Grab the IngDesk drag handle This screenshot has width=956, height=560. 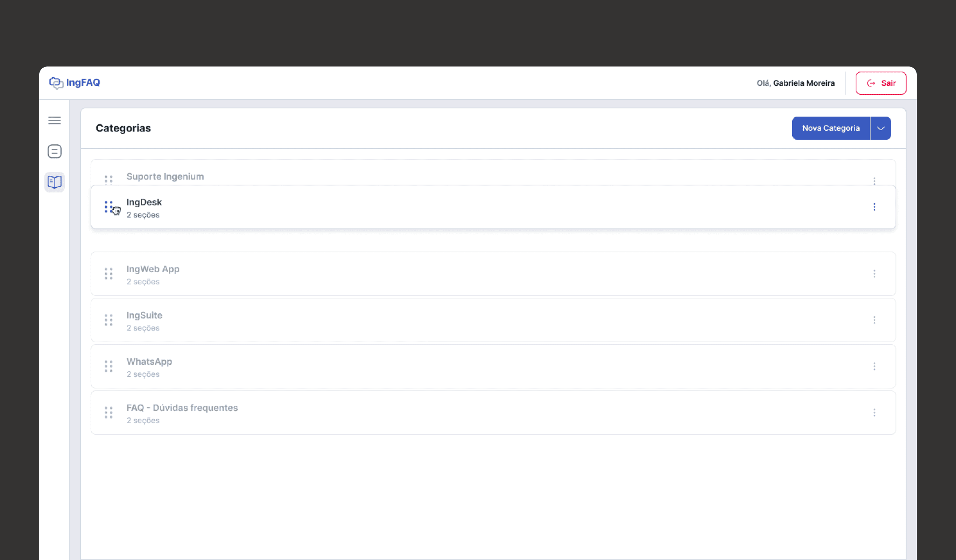pyautogui.click(x=108, y=207)
